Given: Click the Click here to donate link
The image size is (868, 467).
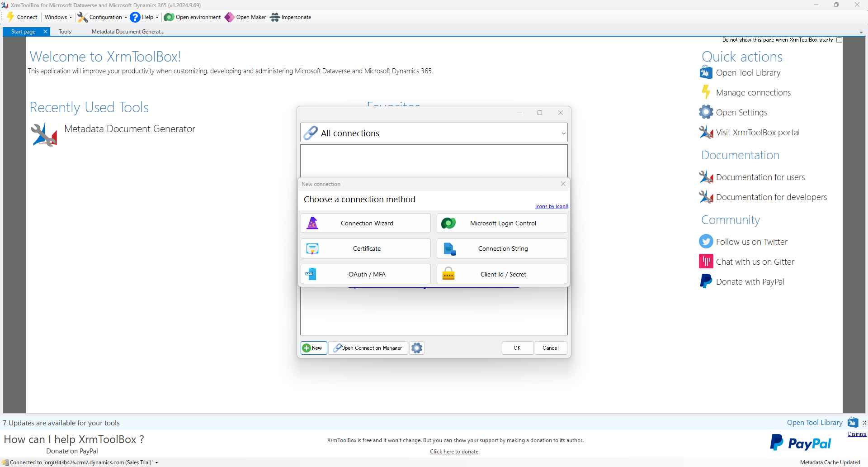Looking at the screenshot, I should [x=454, y=452].
